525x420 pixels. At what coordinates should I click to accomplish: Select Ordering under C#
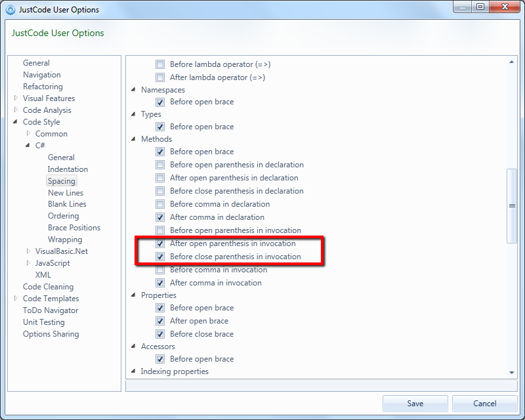(x=63, y=216)
